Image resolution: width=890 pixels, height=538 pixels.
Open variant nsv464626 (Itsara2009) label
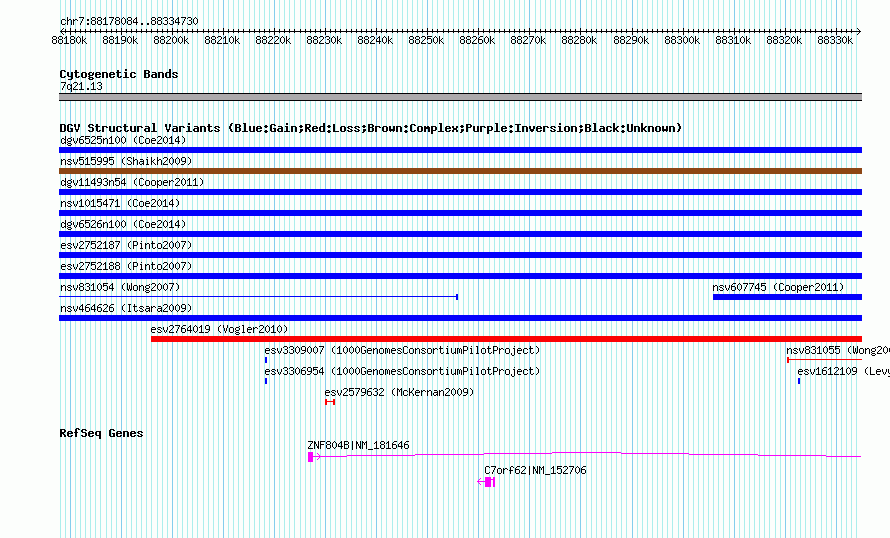[x=126, y=308]
